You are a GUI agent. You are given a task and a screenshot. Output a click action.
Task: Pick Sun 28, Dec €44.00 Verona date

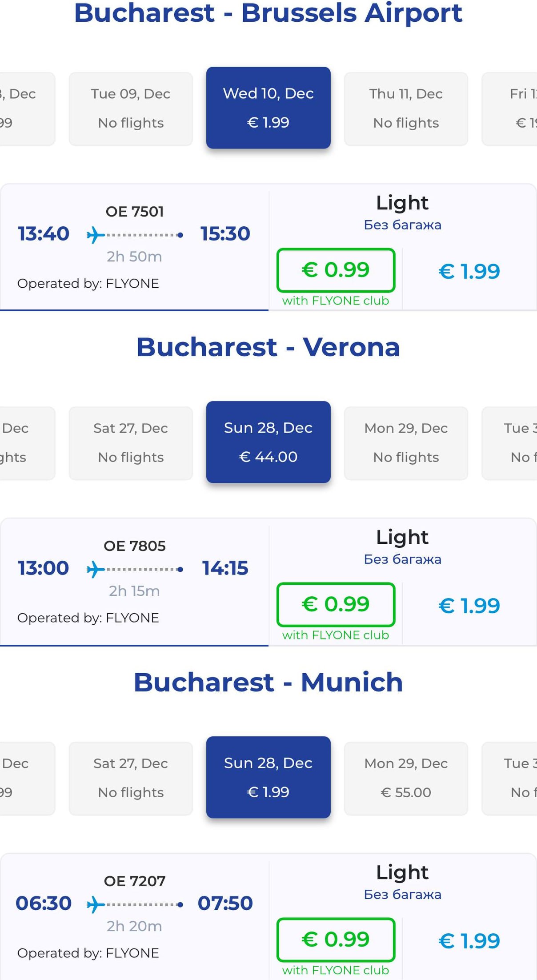click(x=268, y=442)
